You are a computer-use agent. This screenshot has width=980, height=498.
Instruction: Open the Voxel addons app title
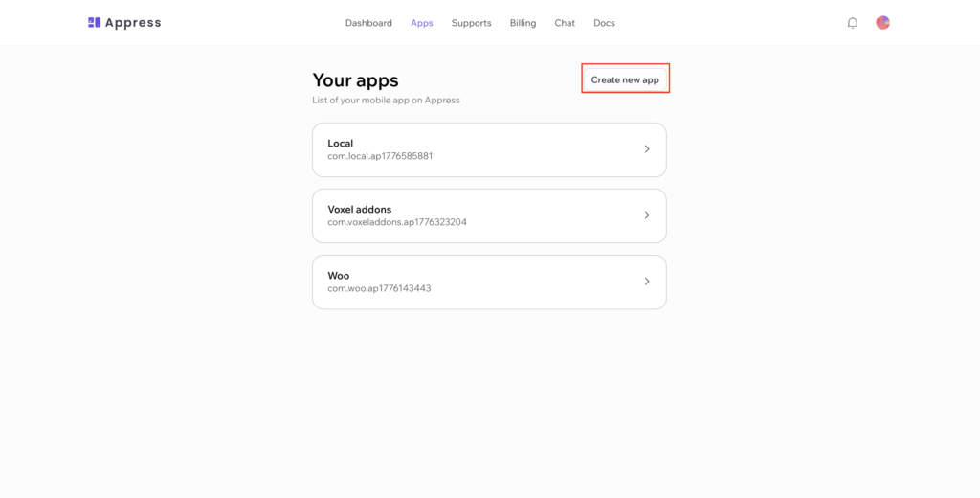(x=360, y=210)
